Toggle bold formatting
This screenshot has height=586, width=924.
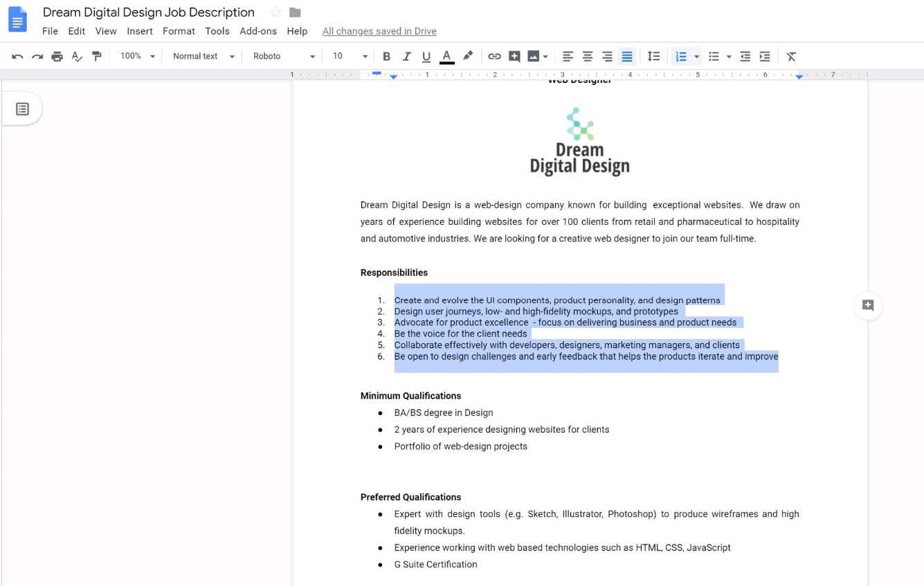tap(387, 56)
